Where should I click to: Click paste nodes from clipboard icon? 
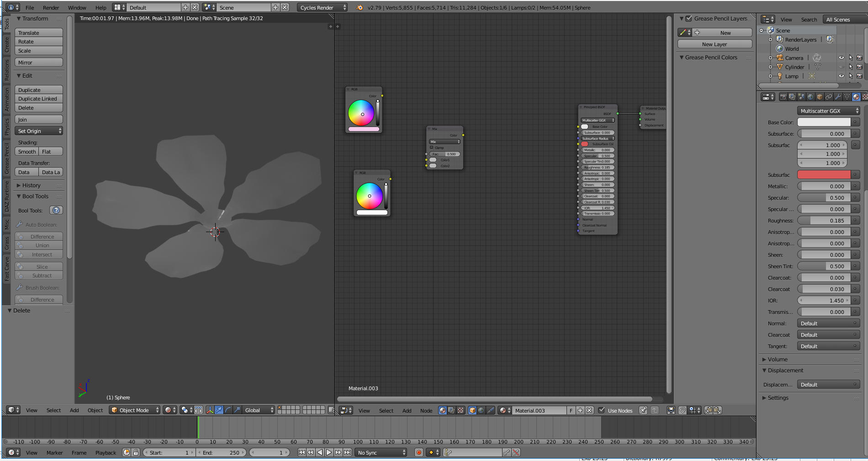(718, 410)
